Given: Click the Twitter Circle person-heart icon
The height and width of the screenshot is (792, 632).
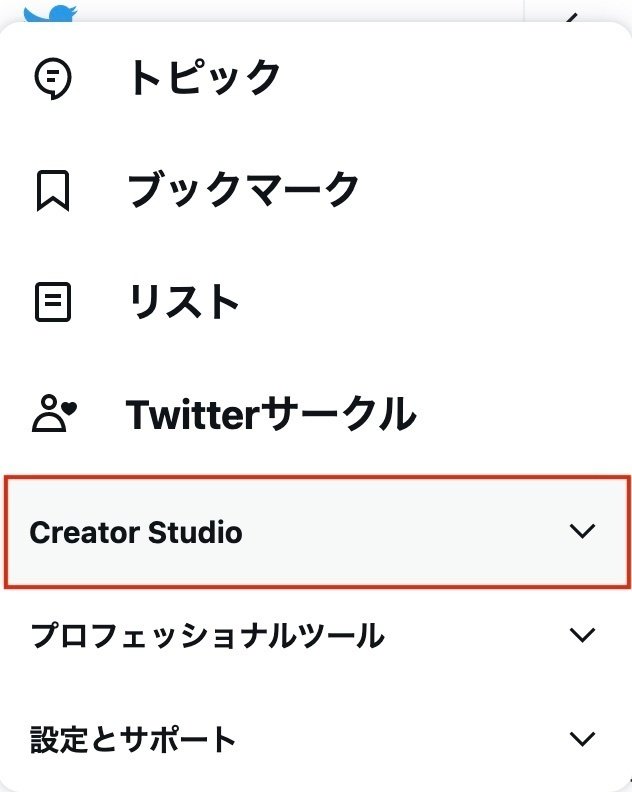Looking at the screenshot, I should (54, 414).
